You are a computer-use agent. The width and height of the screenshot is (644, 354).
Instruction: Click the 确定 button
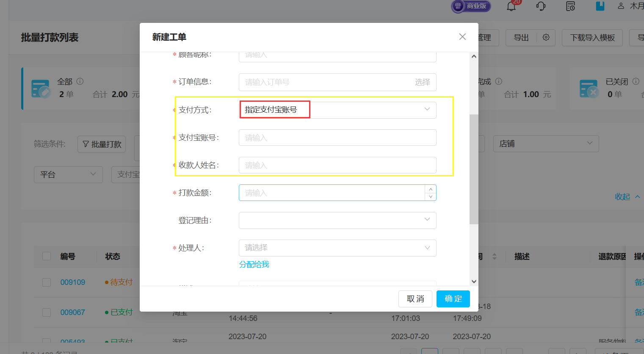point(453,299)
